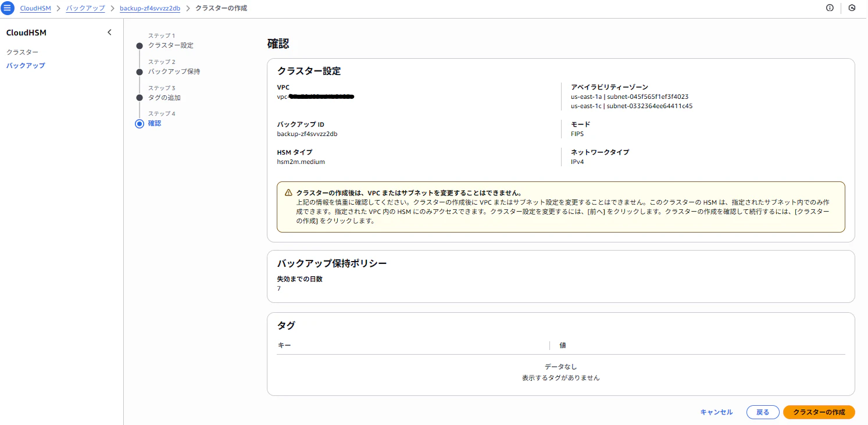Image resolution: width=868 pixels, height=425 pixels.
Task: Go to step 3 タグの追加
Action: 165,98
